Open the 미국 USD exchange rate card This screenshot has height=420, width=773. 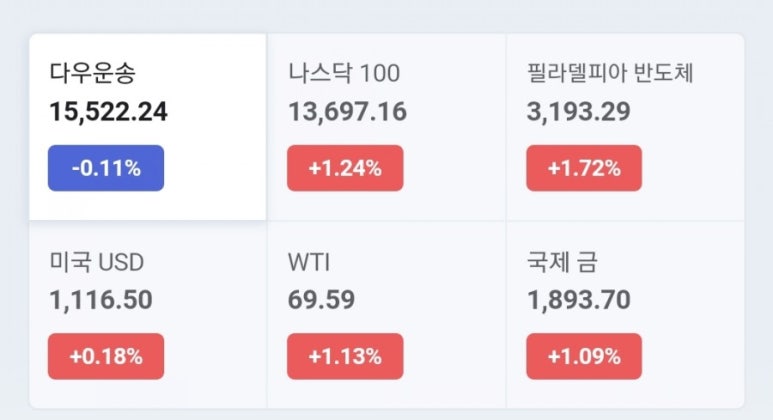148,315
